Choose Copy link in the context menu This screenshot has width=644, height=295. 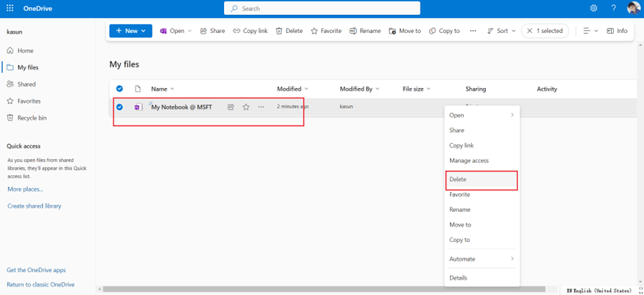(x=482, y=145)
